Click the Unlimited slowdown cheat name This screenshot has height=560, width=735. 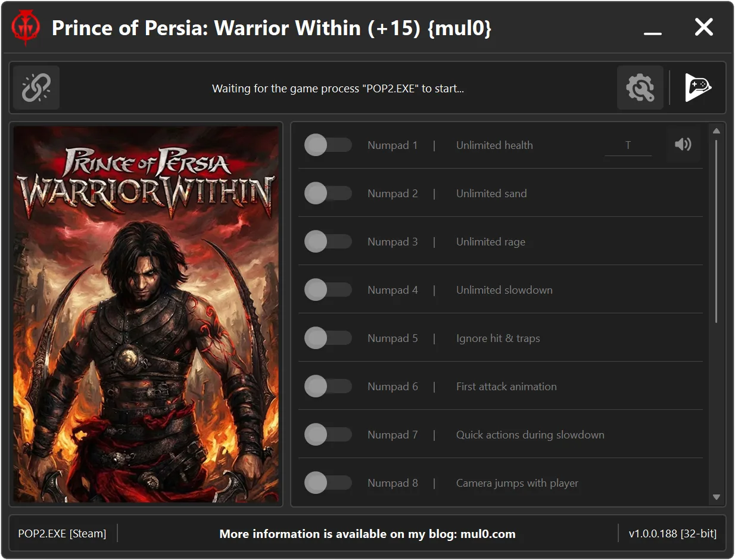504,290
